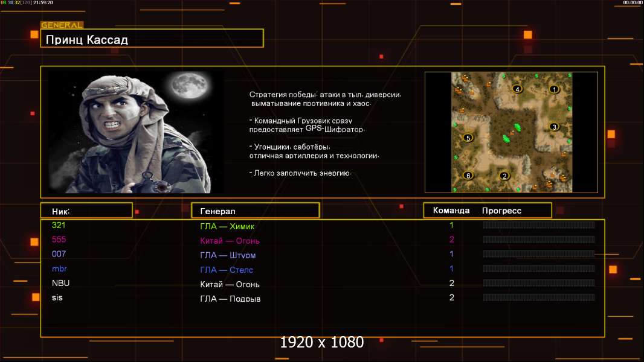Viewport: 644px width, 362px height.
Task: Click 'ГЛА — Химик' general entry
Action: pos(228,226)
